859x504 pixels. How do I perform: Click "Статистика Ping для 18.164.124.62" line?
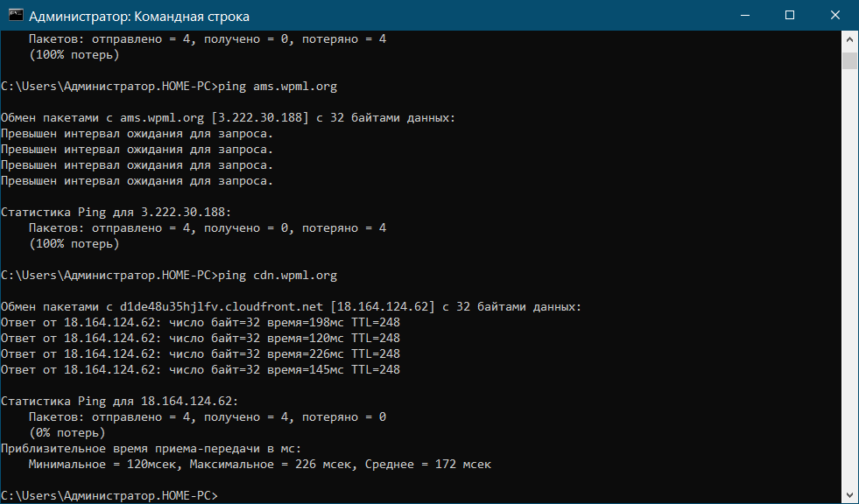(x=119, y=401)
